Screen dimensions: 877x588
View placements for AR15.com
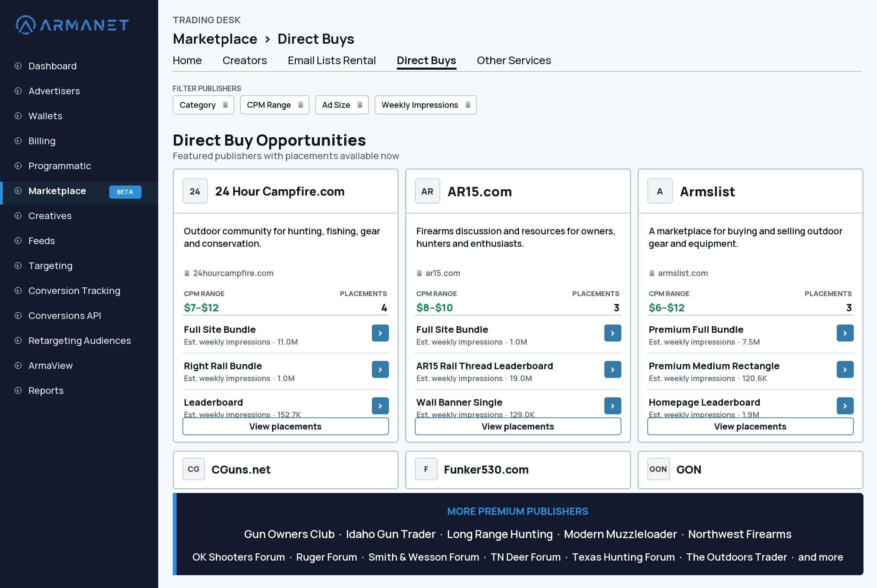[518, 426]
